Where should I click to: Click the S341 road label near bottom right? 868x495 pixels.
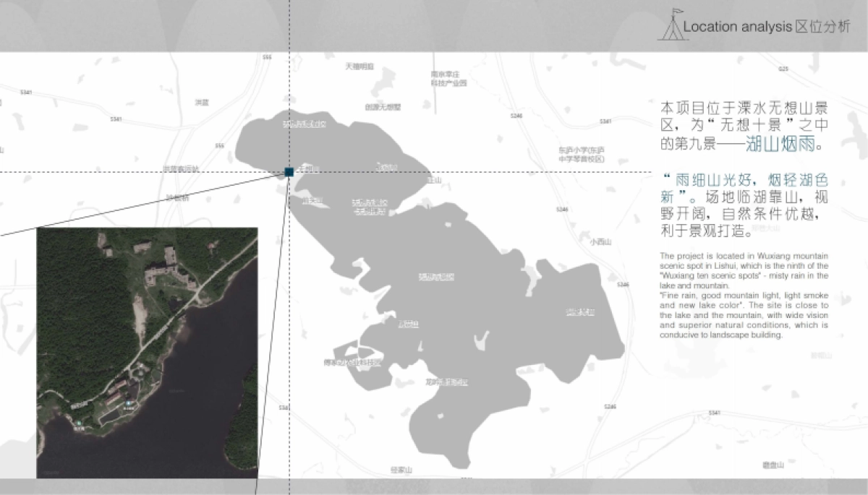tap(715, 413)
